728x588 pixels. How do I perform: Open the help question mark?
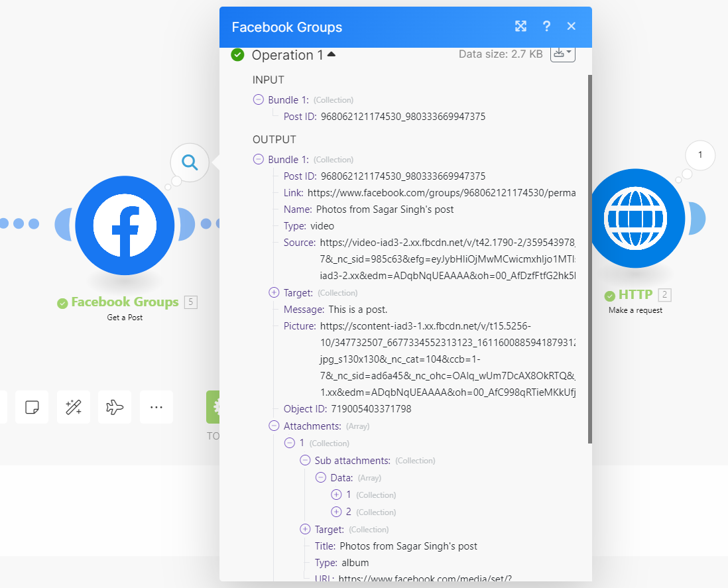pyautogui.click(x=546, y=27)
